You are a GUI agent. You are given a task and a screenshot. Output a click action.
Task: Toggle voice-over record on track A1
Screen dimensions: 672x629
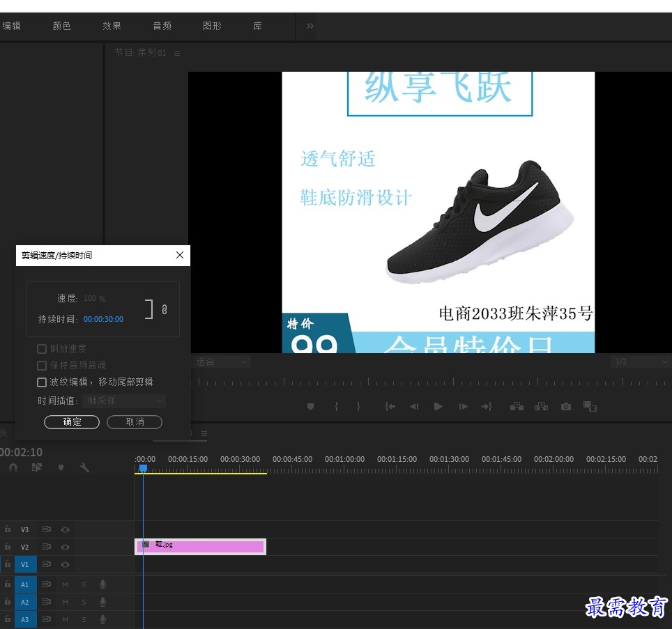[x=103, y=584]
